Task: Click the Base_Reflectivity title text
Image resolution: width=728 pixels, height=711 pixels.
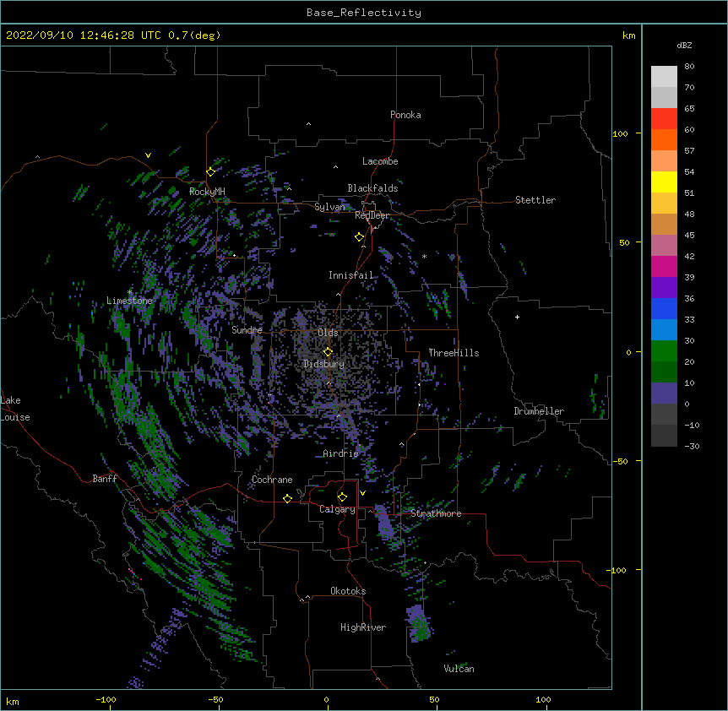Action: pyautogui.click(x=364, y=13)
